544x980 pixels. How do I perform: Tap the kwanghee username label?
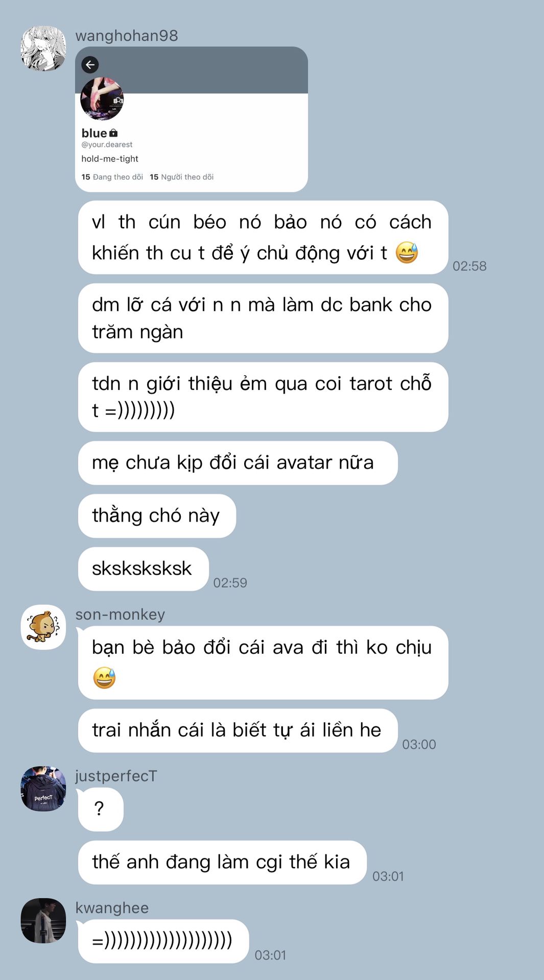(112, 908)
